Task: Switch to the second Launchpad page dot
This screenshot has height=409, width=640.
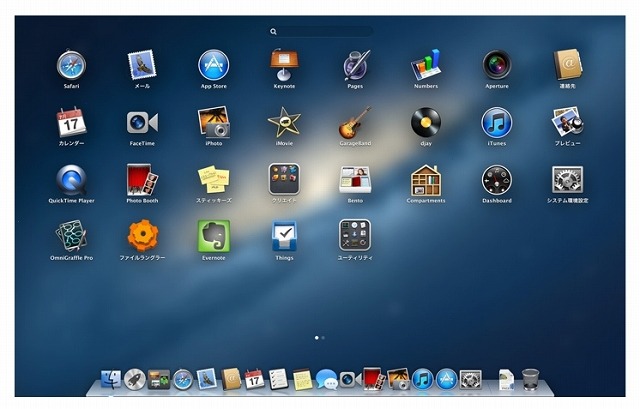Action: [x=323, y=338]
